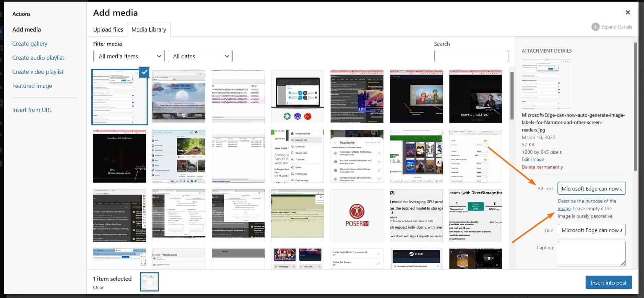
Task: Open the All dates filter dropdown
Action: click(x=200, y=56)
